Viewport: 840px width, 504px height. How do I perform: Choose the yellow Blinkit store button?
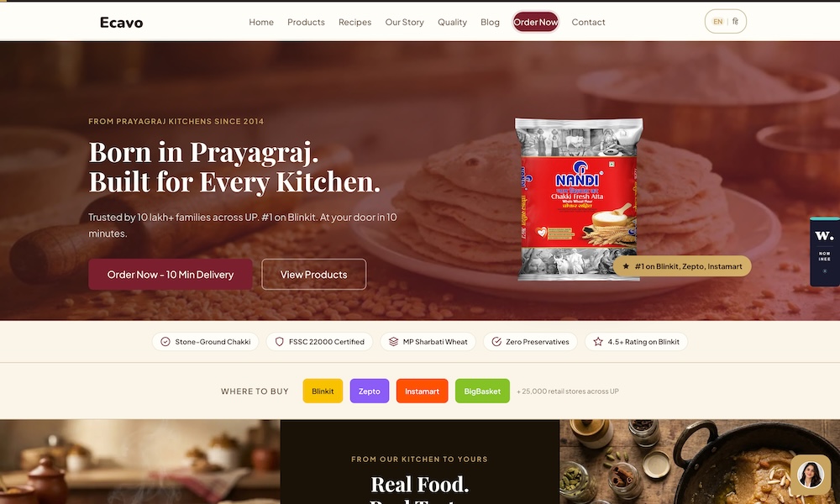point(323,391)
